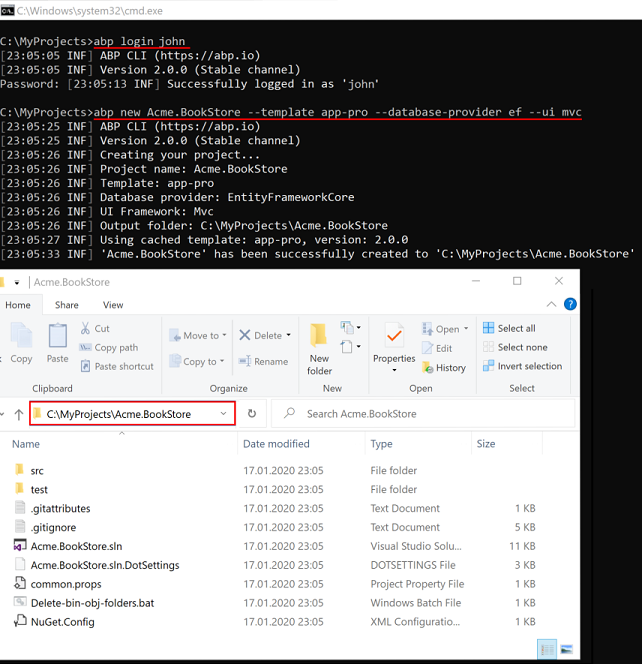642x664 pixels.
Task: Sort by Type column header
Action: (382, 444)
